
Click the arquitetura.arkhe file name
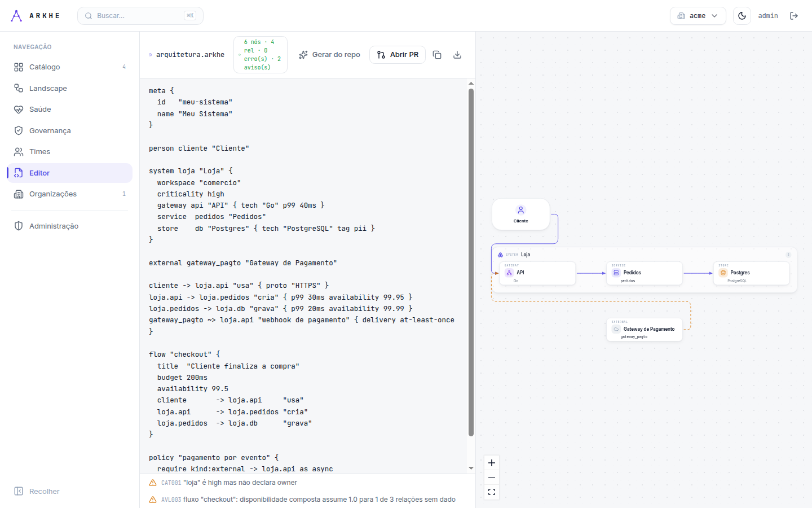190,55
